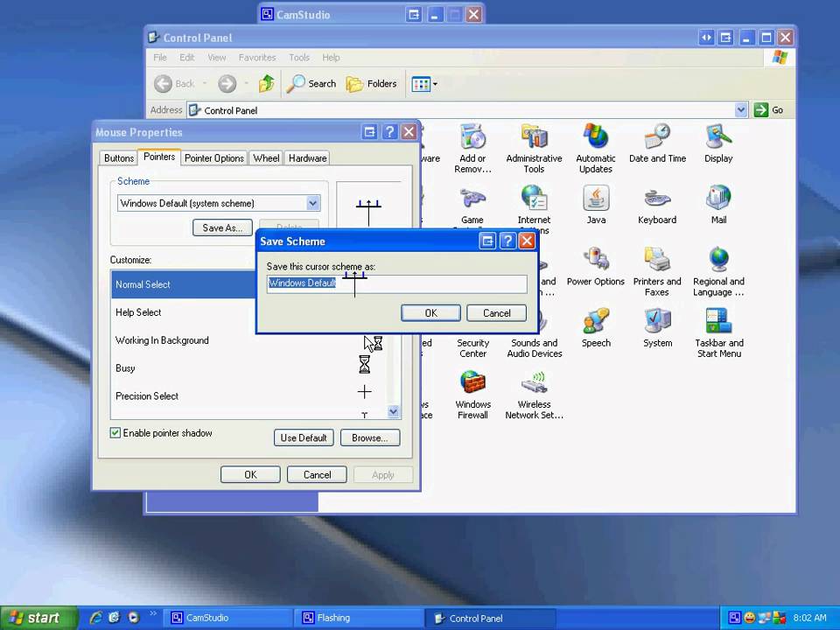840x630 pixels.
Task: Expand the cursor Scheme dropdown
Action: (x=313, y=203)
